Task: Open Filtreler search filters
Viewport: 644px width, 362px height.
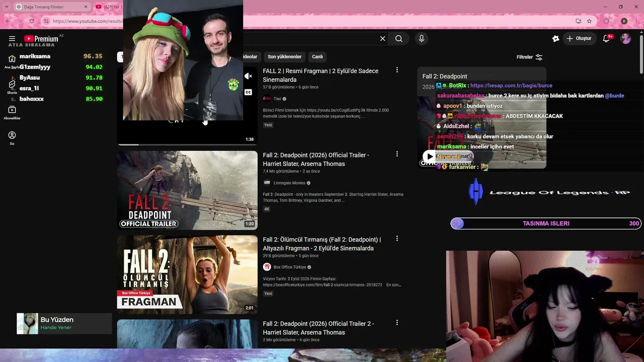Action: pyautogui.click(x=529, y=57)
